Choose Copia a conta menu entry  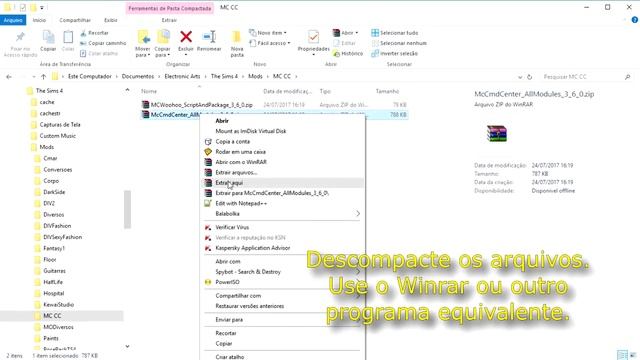[x=282, y=142]
